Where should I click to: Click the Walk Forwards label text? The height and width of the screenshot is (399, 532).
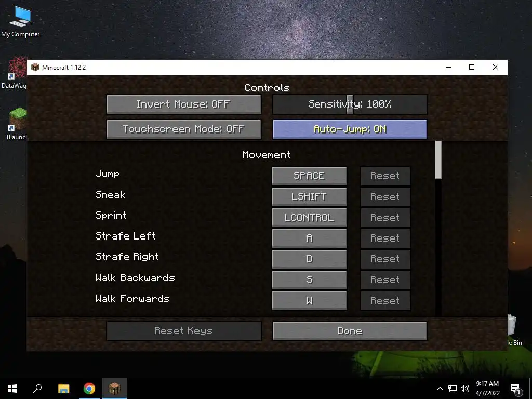132,299
